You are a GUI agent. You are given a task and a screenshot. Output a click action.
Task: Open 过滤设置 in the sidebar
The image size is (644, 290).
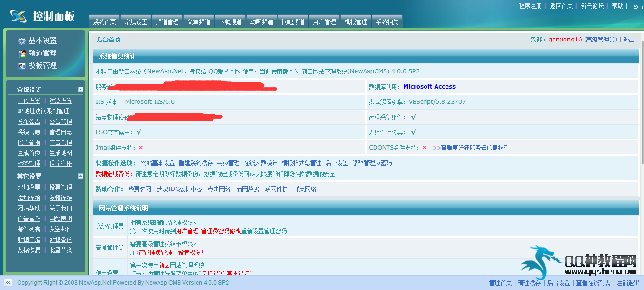point(61,100)
